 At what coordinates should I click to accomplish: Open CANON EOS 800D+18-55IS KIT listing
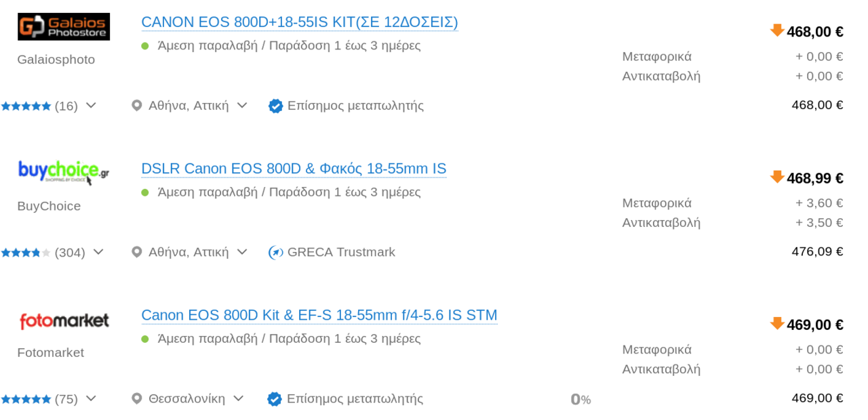tap(300, 22)
